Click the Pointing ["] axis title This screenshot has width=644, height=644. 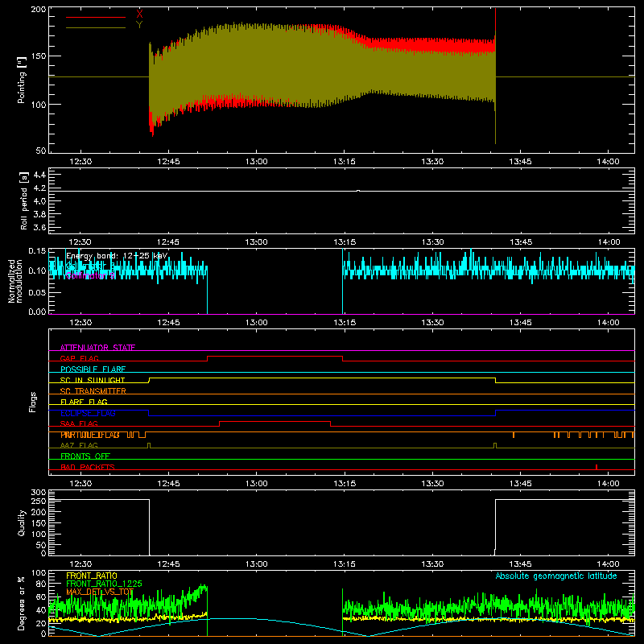pos(22,80)
